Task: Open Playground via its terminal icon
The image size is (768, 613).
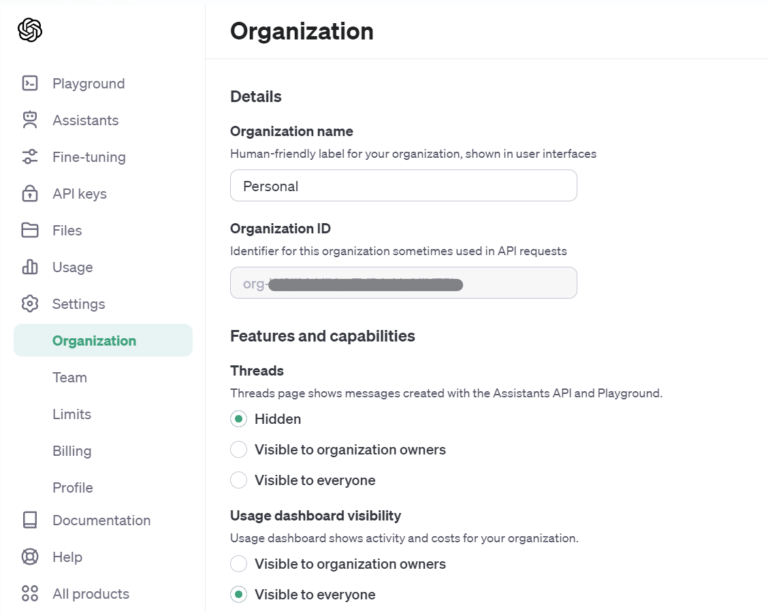Action: 30,84
